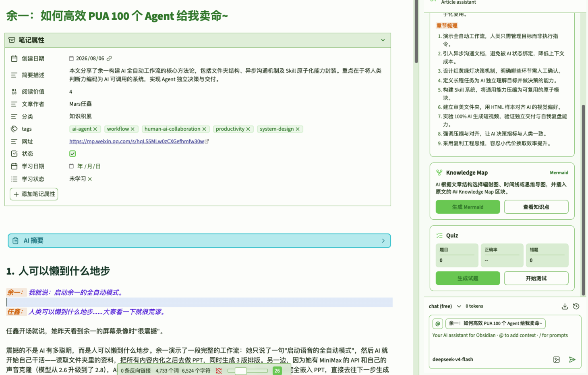Click the Quiz checklist icon
588x375 pixels.
(439, 235)
